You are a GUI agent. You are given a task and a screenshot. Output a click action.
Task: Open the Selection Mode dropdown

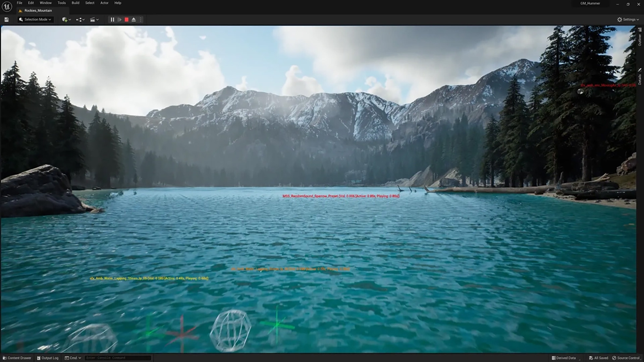[35, 19]
